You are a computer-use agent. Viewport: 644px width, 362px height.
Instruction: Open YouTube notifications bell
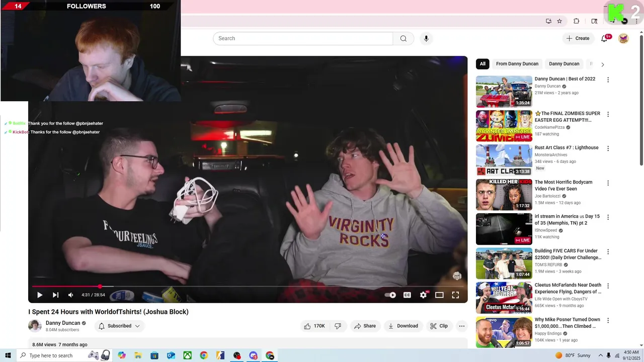click(605, 38)
